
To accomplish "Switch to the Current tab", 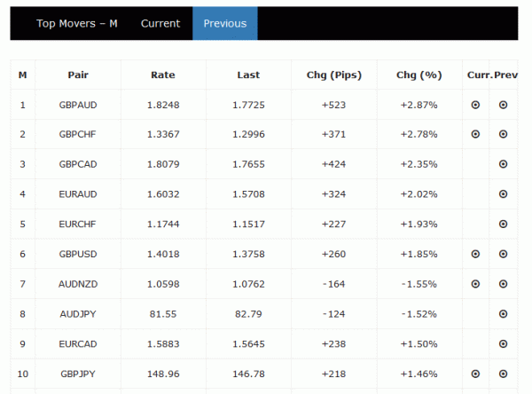I will [x=160, y=24].
